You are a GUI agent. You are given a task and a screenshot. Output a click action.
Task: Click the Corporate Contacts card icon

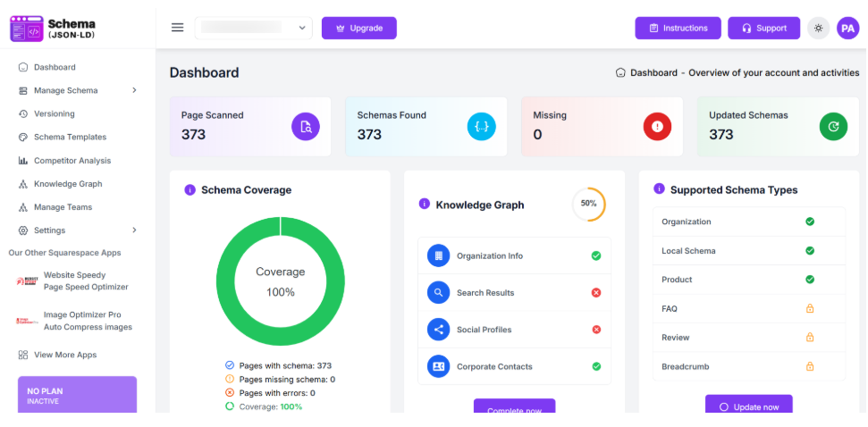coord(438,366)
